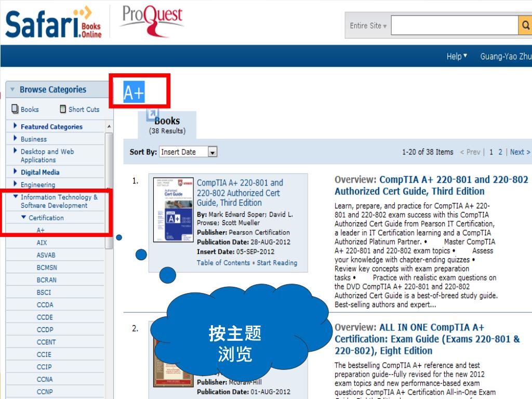Image resolution: width=532 pixels, height=399 pixels.
Task: Select the CCNP category
Action: (x=45, y=392)
